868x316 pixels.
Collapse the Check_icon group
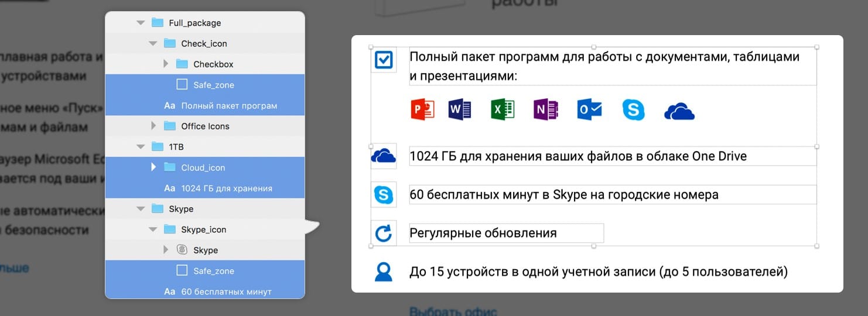click(153, 43)
